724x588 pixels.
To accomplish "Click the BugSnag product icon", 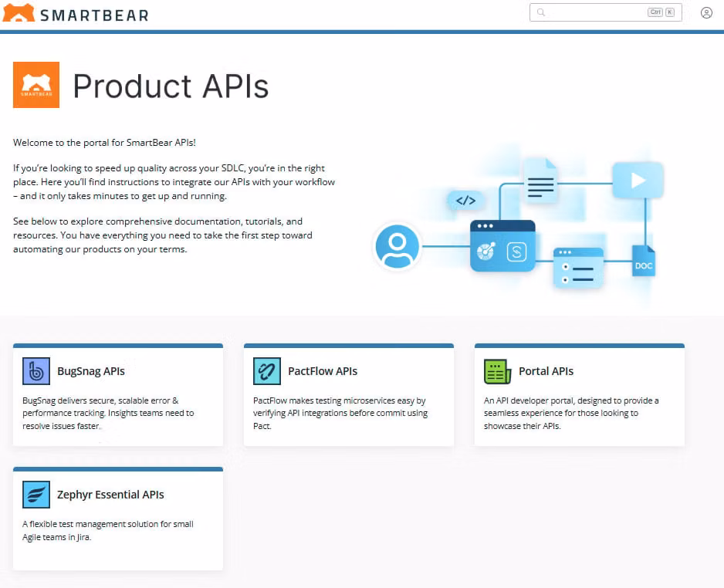I will pos(36,371).
